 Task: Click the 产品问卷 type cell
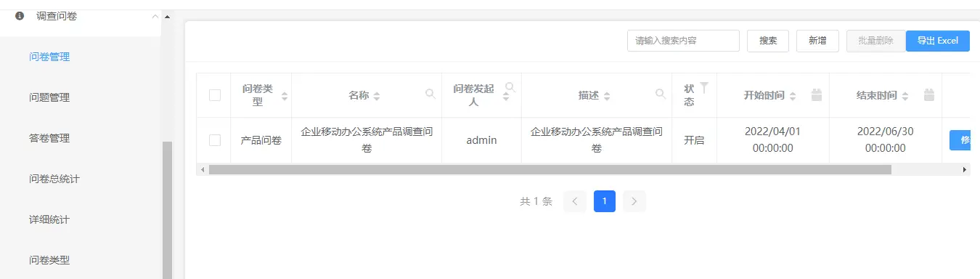(x=261, y=140)
